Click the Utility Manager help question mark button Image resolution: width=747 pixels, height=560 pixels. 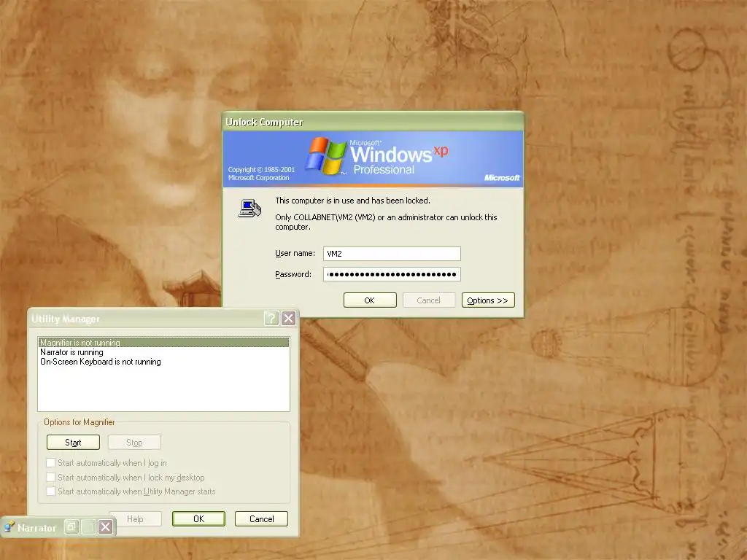(x=271, y=318)
